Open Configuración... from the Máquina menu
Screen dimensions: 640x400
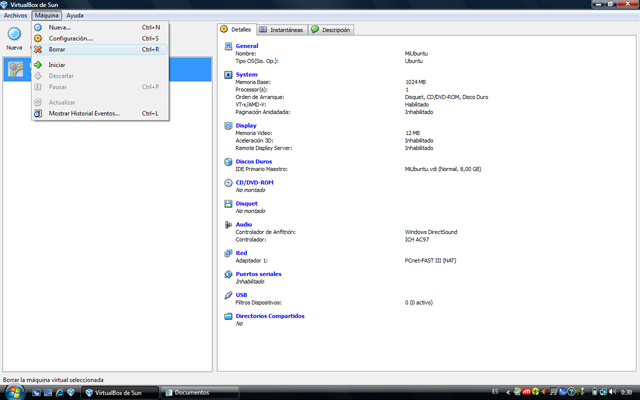pyautogui.click(x=70, y=38)
